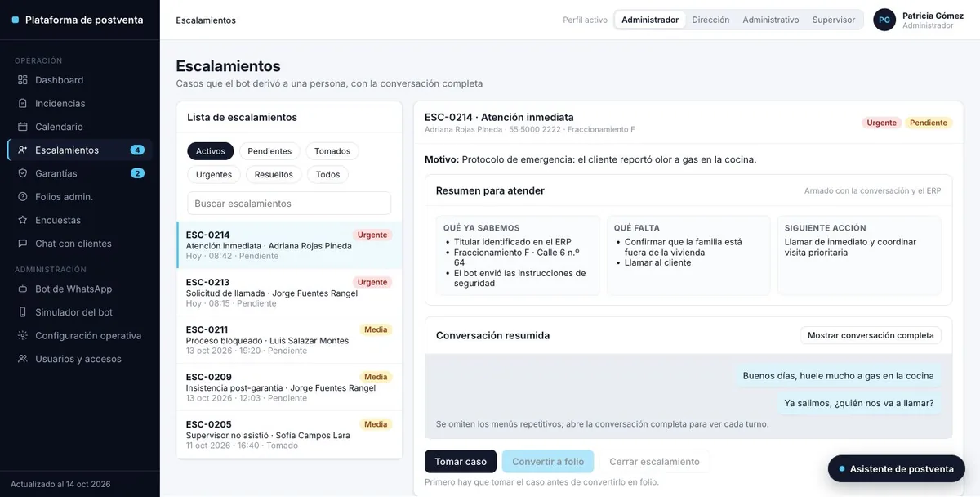Open Calendario in the sidebar

pyautogui.click(x=79, y=127)
